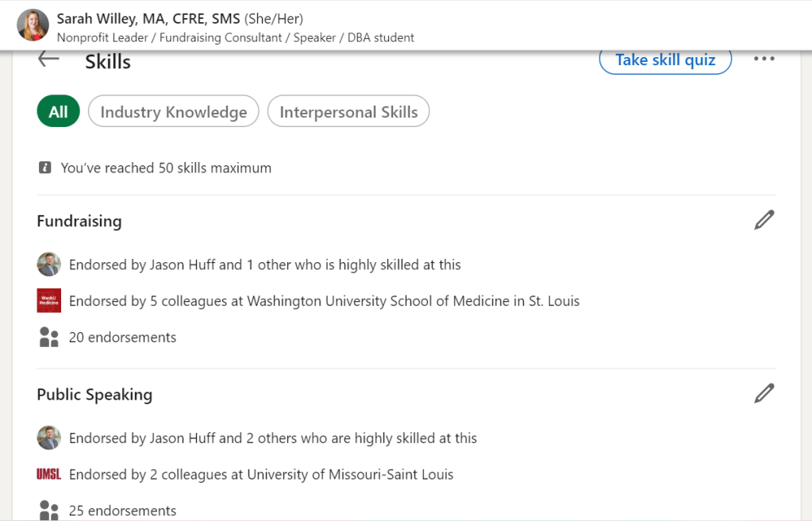Edit the Fundraising skill with pencil icon
This screenshot has height=521, width=812.
point(764,221)
